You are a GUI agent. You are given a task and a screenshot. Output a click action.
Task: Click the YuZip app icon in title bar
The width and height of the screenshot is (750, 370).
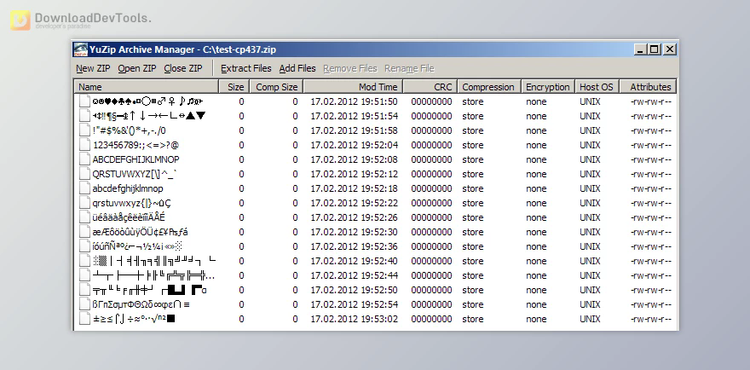81,50
